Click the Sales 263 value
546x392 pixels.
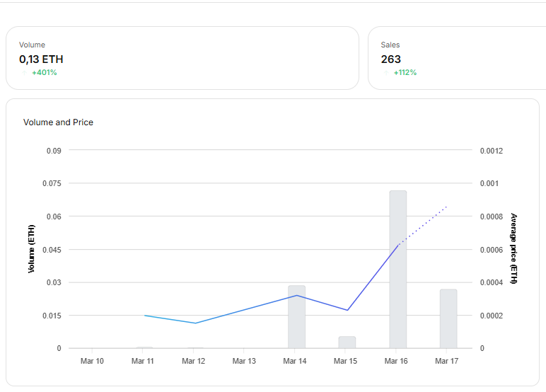coord(390,59)
